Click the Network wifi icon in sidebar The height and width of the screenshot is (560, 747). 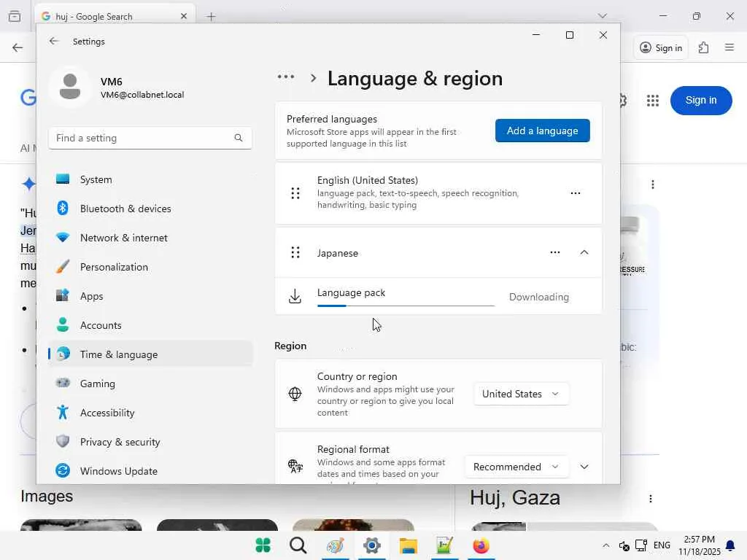63,237
